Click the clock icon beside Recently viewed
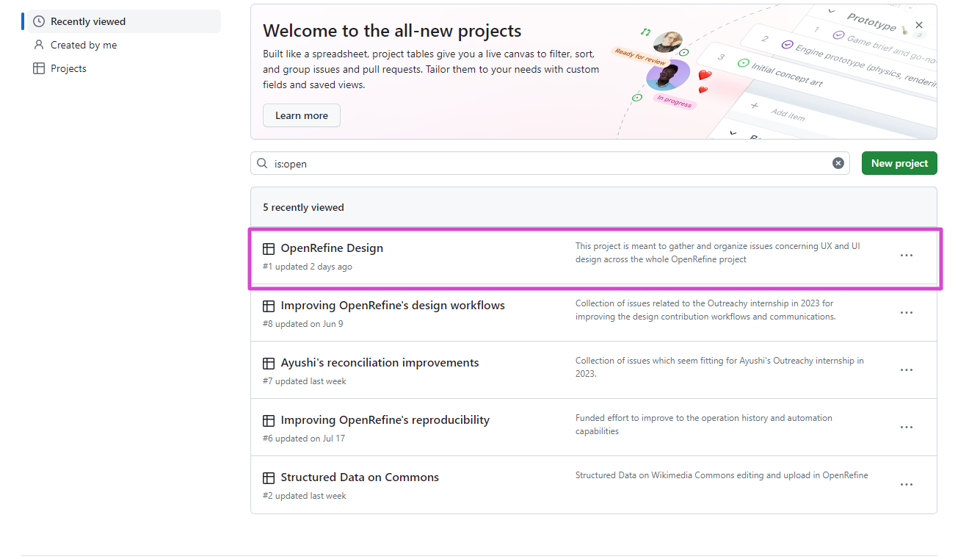This screenshot has width=980, height=559. click(38, 21)
